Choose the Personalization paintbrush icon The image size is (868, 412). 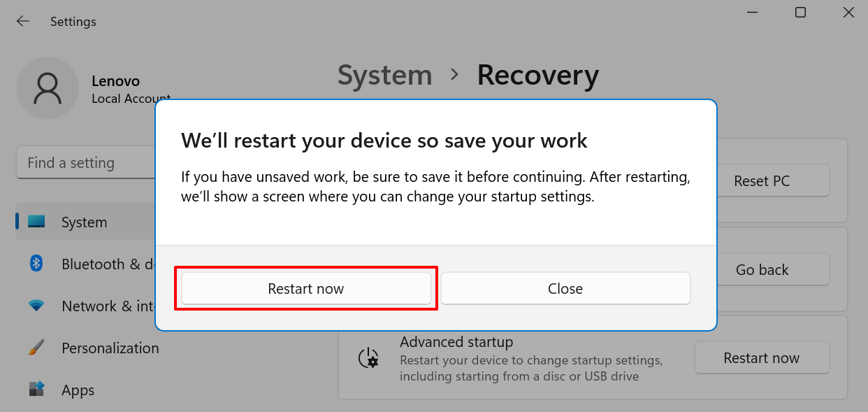coord(36,348)
